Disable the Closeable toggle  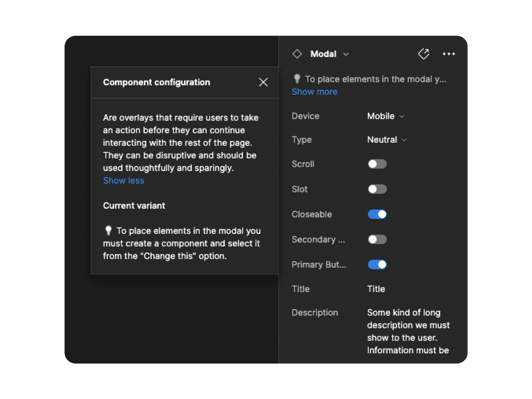(x=377, y=214)
